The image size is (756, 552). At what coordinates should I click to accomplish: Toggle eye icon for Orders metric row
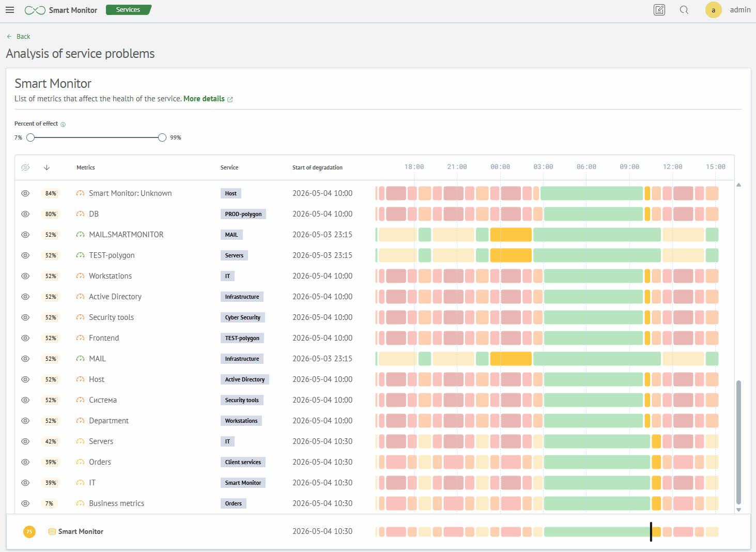pyautogui.click(x=25, y=462)
